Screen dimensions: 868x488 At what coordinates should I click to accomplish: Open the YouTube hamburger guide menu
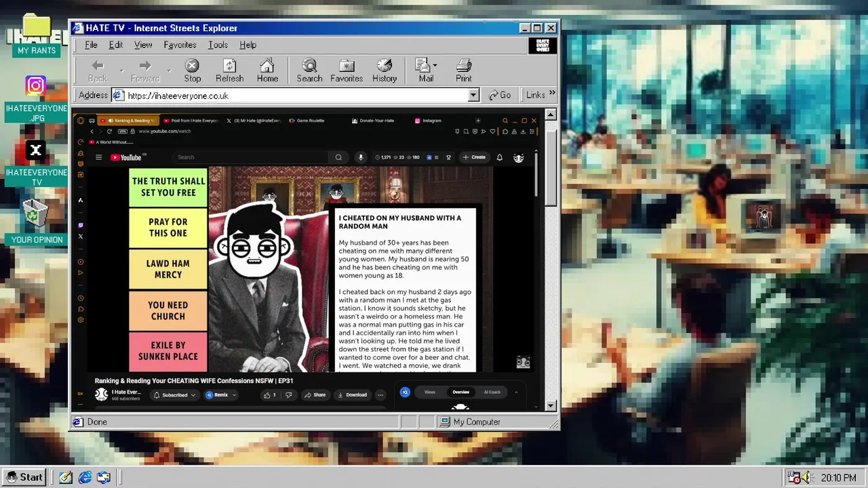pyautogui.click(x=98, y=157)
